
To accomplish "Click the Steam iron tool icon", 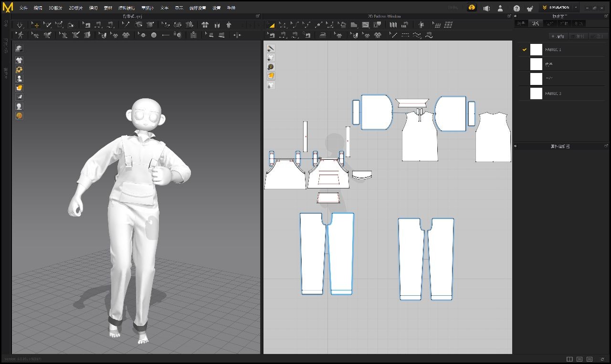I will pyautogui.click(x=324, y=35).
